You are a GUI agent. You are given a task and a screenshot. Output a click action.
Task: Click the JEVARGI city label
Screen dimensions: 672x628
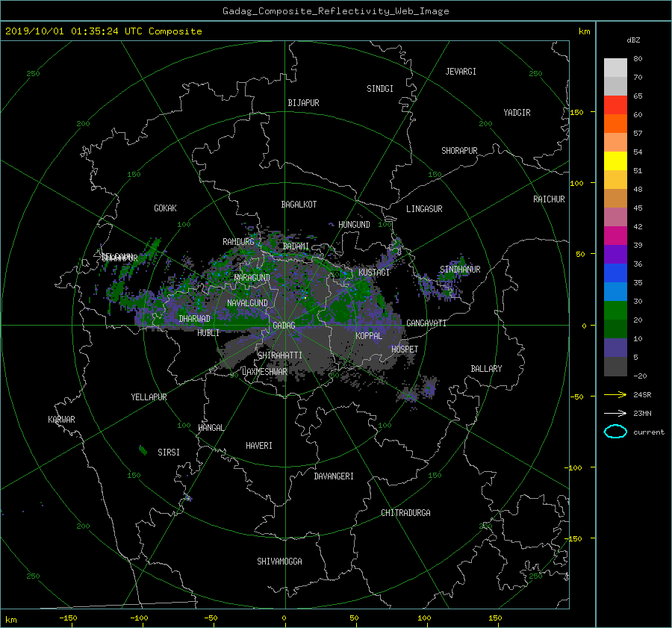point(461,72)
